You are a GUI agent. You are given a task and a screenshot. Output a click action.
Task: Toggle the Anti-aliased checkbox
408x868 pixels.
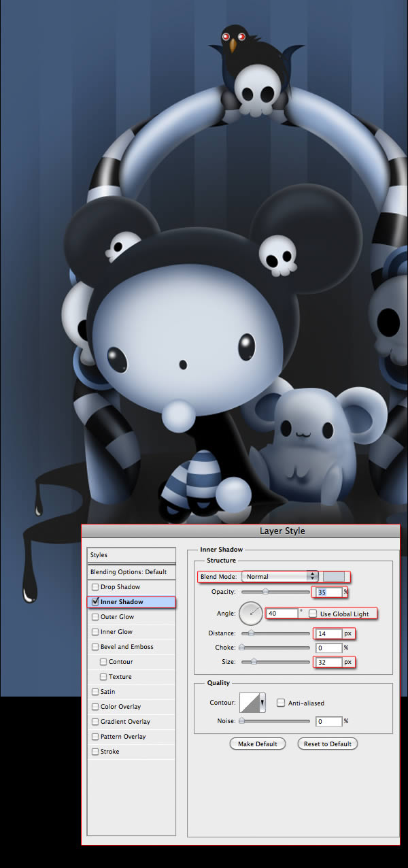281,703
